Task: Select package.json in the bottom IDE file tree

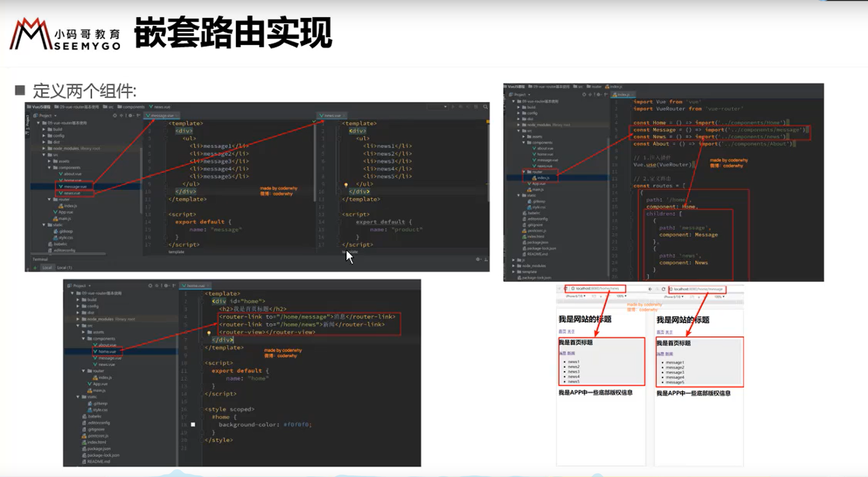Action: [96, 449]
